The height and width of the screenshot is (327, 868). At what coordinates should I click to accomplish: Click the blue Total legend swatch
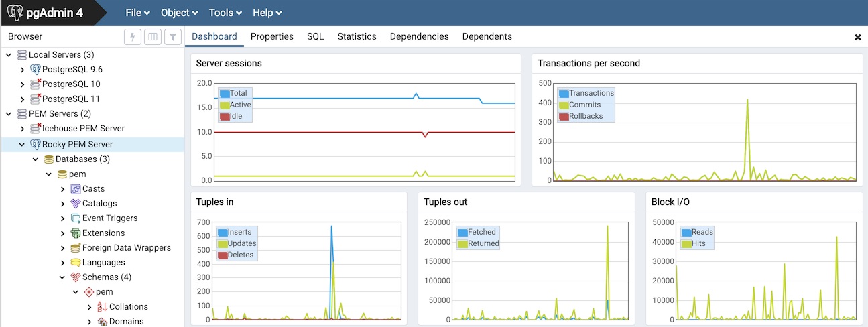[x=225, y=94]
